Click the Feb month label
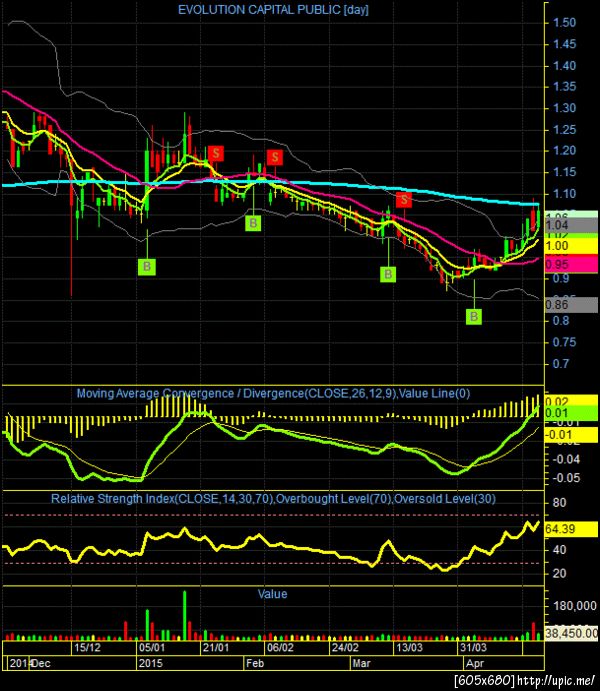The width and height of the screenshot is (600, 691). [x=255, y=663]
